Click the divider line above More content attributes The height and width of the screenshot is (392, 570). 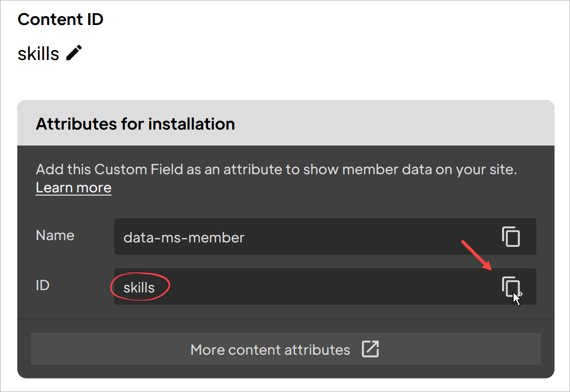click(x=285, y=319)
